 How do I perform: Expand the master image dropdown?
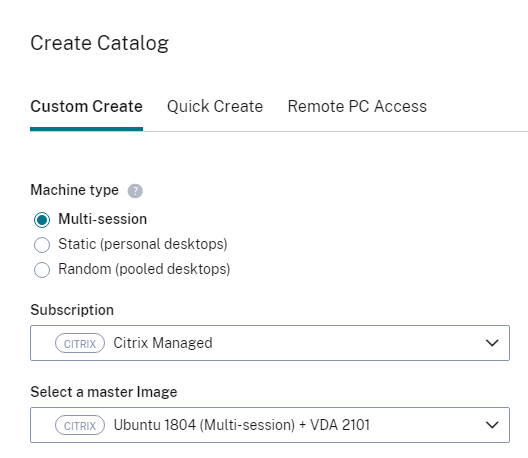[x=270, y=425]
